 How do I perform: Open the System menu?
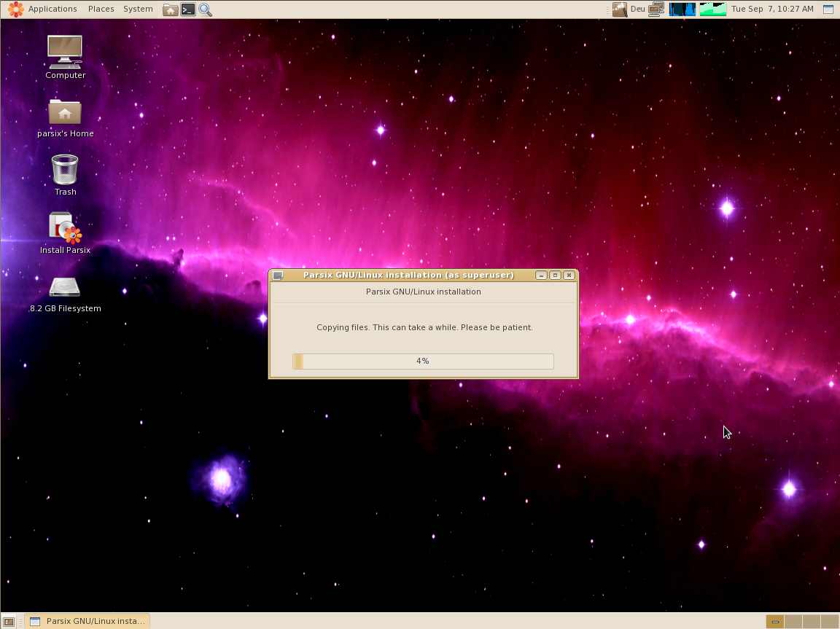(x=138, y=9)
